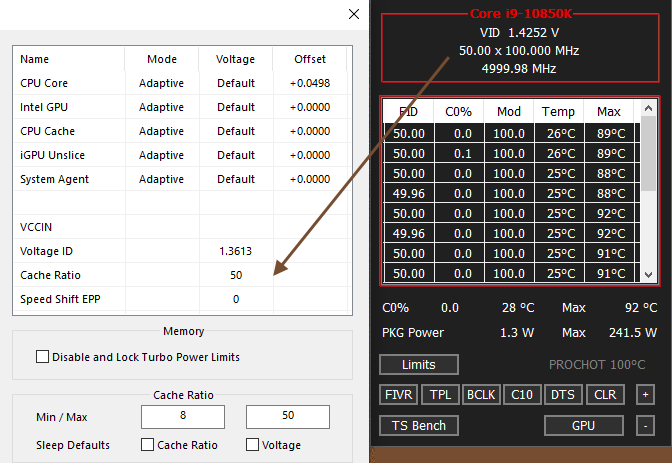Viewport: 672px width, 463px height.
Task: Click the PROCHOT 100°C label
Action: [x=597, y=364]
